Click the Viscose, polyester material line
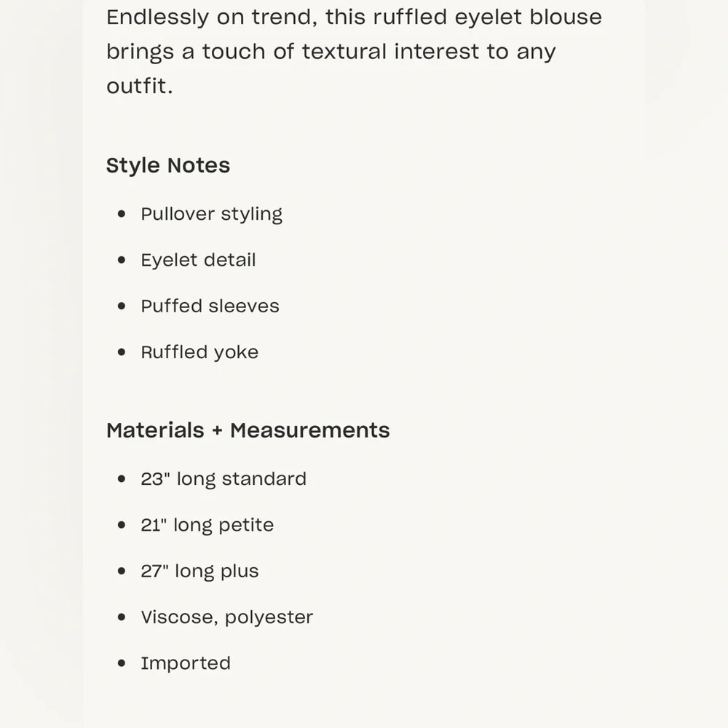This screenshot has width=728, height=728. pyautogui.click(x=227, y=617)
